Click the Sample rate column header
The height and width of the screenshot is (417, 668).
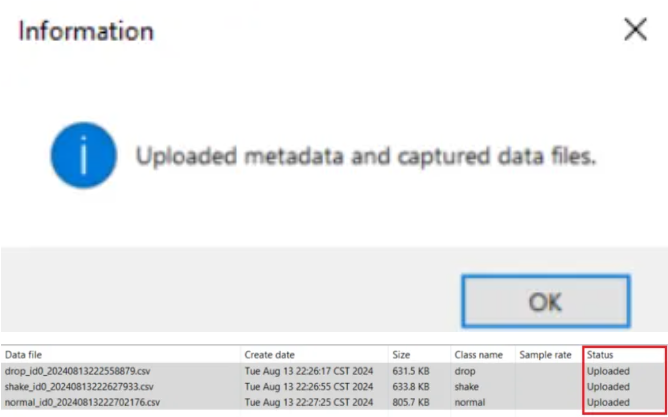(549, 355)
